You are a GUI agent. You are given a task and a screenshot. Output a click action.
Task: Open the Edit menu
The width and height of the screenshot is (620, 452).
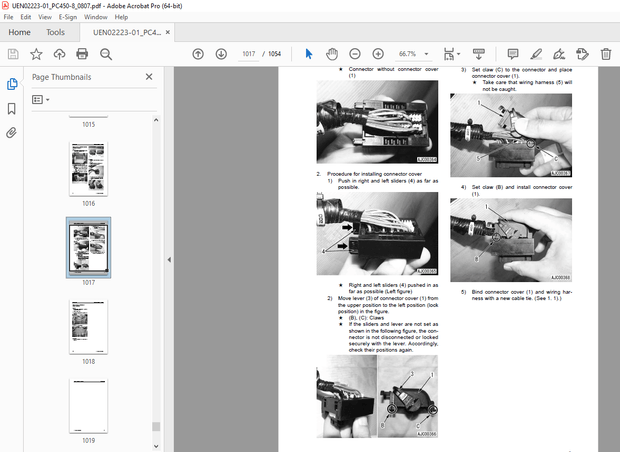26,17
